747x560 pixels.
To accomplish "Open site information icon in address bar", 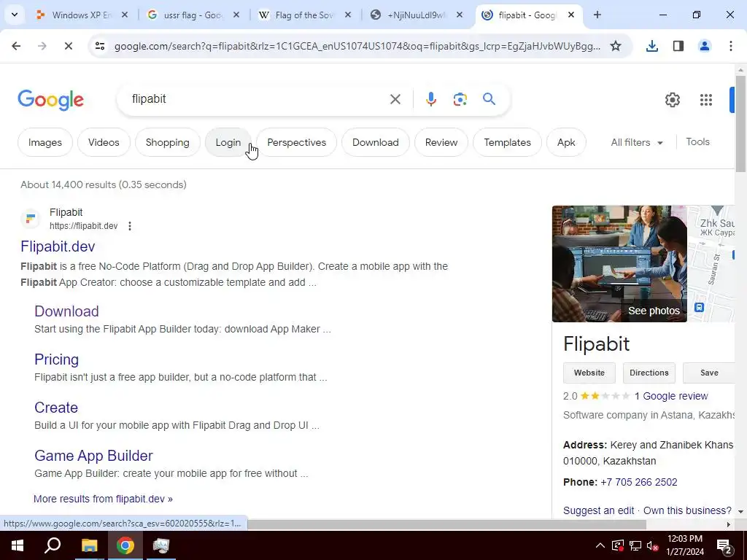I will click(100, 46).
